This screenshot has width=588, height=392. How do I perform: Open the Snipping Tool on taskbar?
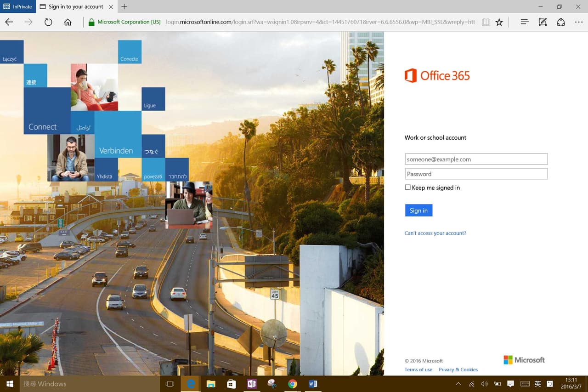(272, 384)
